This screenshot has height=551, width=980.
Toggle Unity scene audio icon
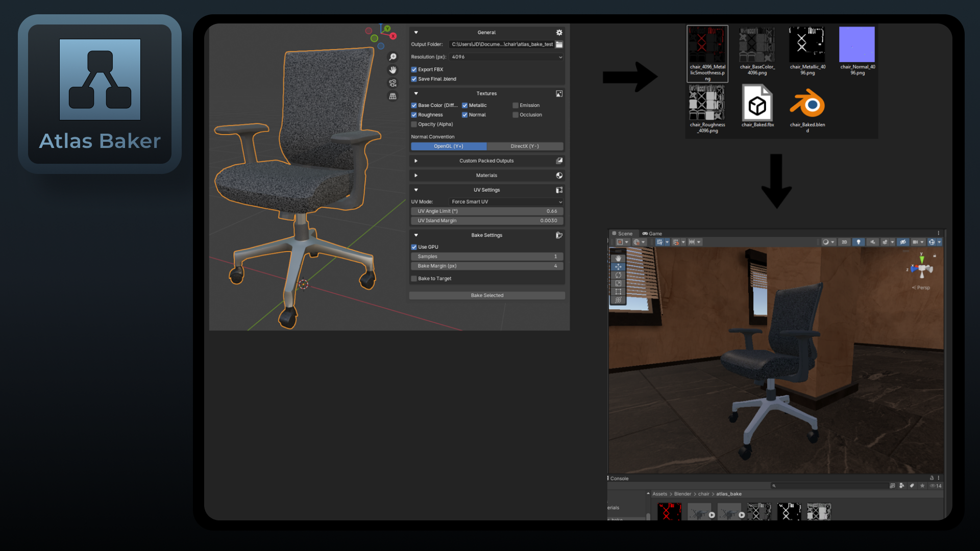coord(872,242)
